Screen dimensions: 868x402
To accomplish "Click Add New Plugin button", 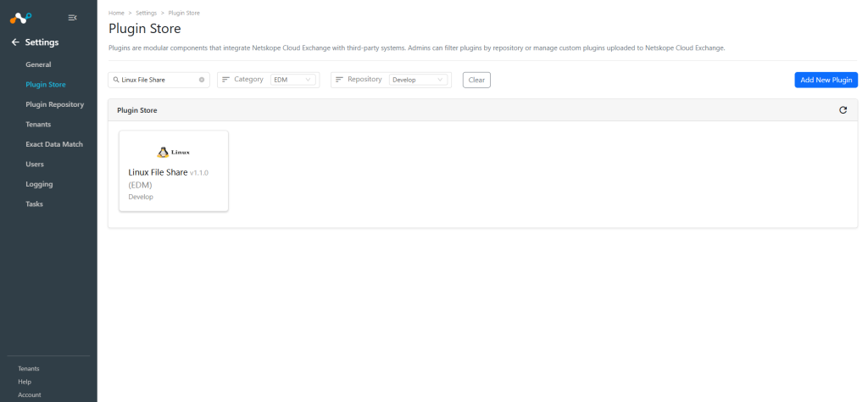I will tap(826, 80).
